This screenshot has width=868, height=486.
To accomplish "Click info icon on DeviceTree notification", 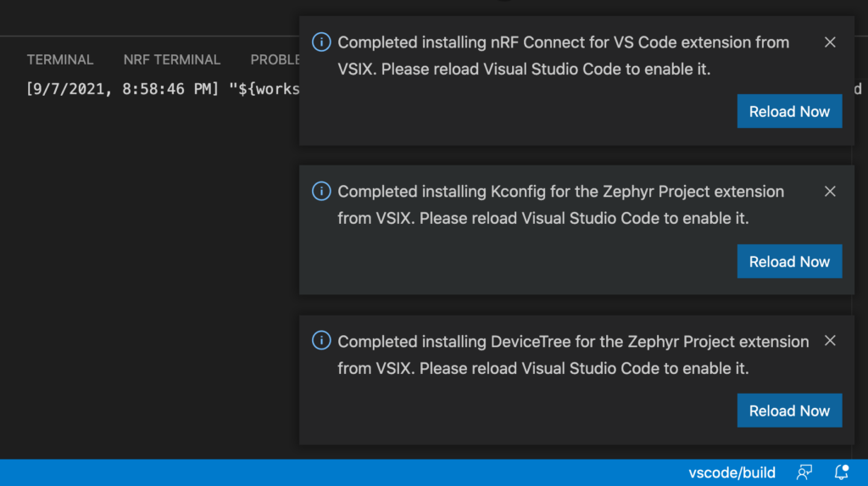I will pyautogui.click(x=321, y=341).
